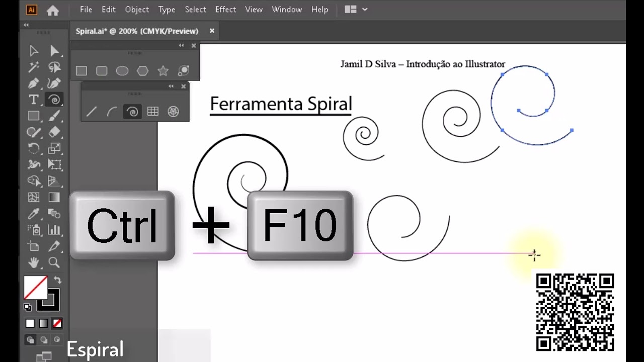Screen dimensions: 644x362
Task: Select the Rectangular Grid tool
Action: click(153, 112)
